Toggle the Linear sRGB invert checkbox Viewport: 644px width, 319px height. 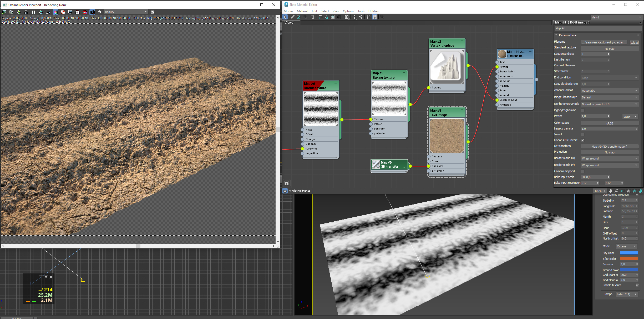coord(583,140)
